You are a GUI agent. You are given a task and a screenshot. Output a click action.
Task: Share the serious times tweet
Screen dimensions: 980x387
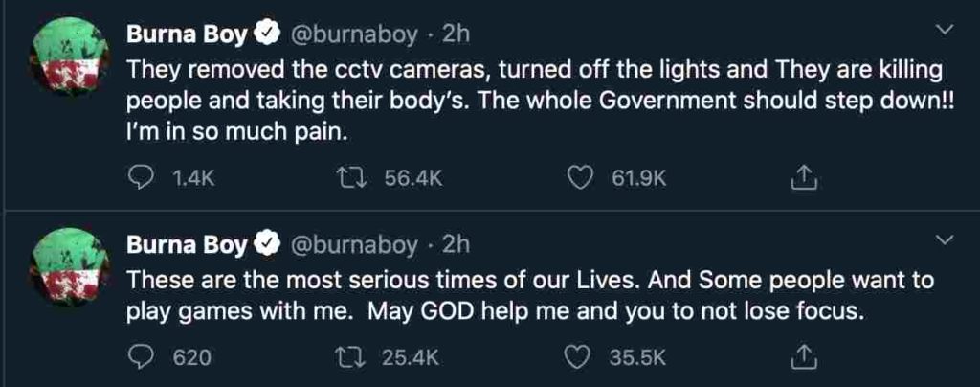tap(804, 357)
